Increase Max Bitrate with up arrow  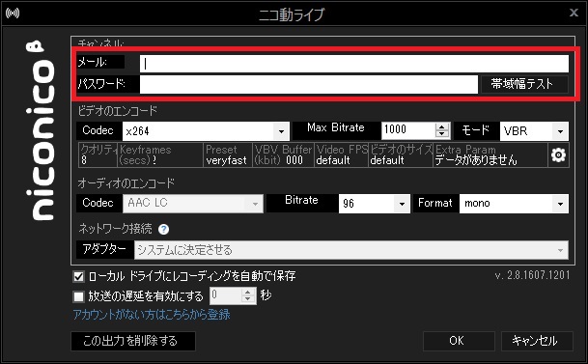coord(442,126)
